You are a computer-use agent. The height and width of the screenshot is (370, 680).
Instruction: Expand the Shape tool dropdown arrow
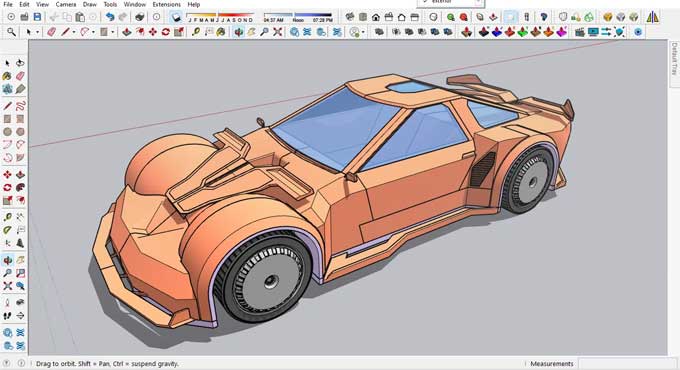(x=112, y=32)
